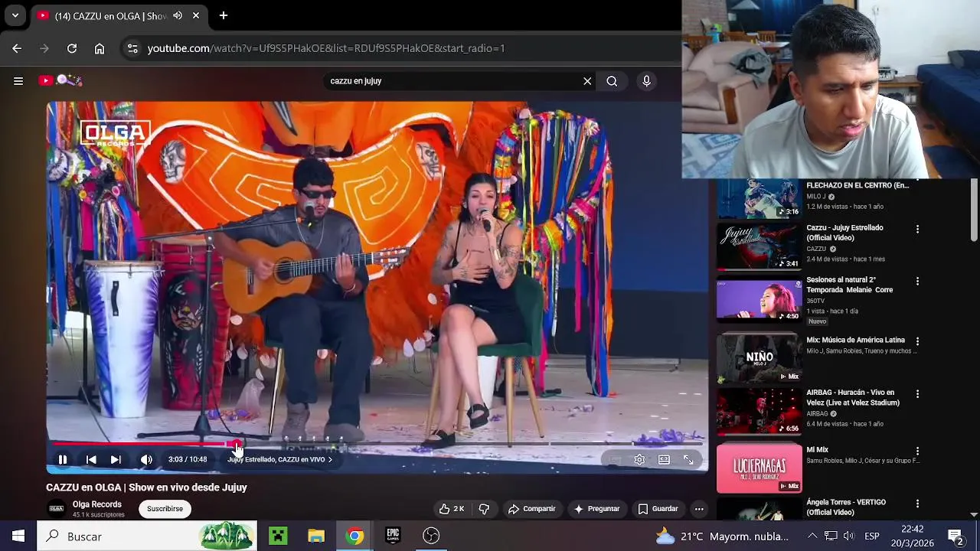Subscribe with the Suscribirse button

click(165, 509)
